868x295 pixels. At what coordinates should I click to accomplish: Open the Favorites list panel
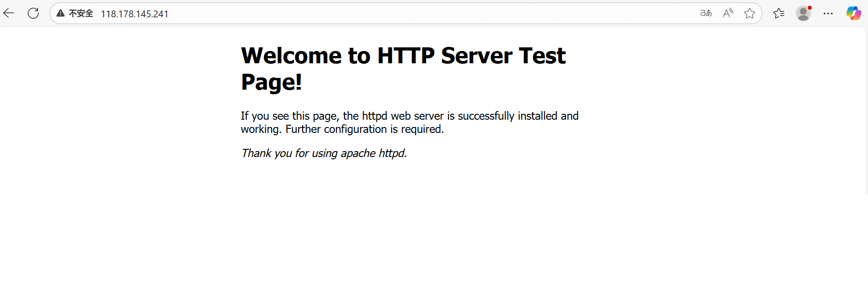(779, 13)
